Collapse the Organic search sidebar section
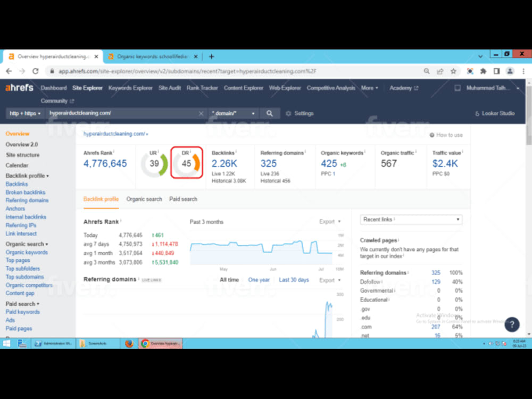The height and width of the screenshot is (399, 532). (x=27, y=244)
